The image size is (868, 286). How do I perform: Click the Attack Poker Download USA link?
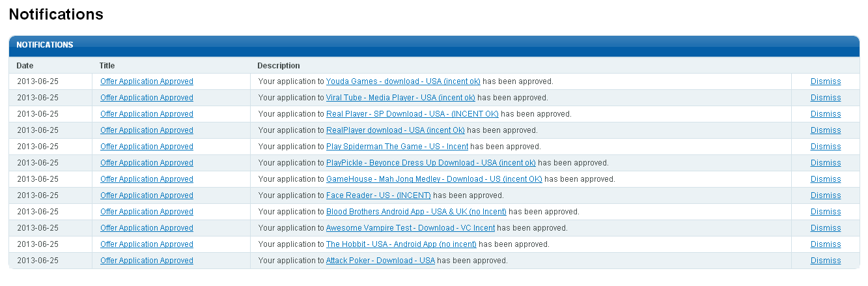pyautogui.click(x=380, y=261)
